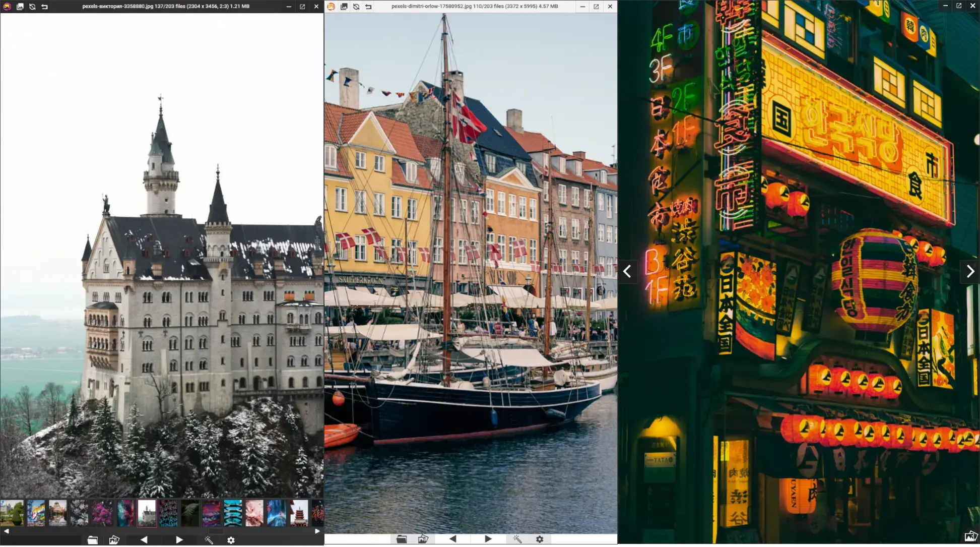Go to previous image in neon viewer

627,271
